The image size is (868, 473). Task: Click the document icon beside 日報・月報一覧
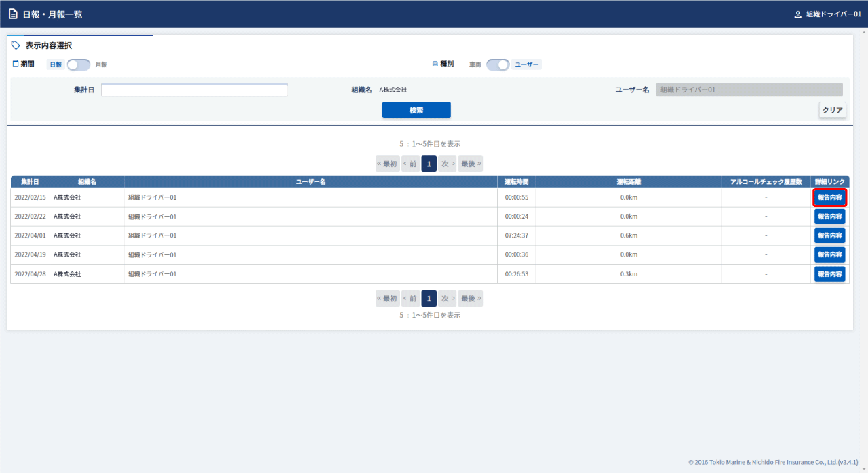13,14
